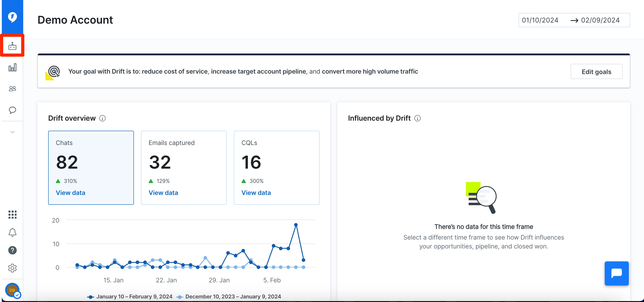Click View data under CQLs
The height and width of the screenshot is (302, 644).
tap(256, 193)
